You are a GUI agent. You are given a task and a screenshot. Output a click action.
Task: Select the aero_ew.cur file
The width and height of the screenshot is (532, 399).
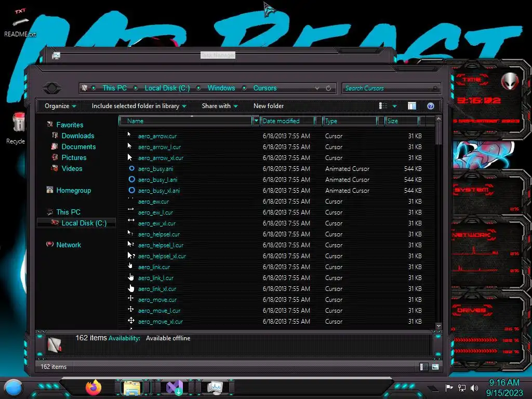[x=153, y=202]
